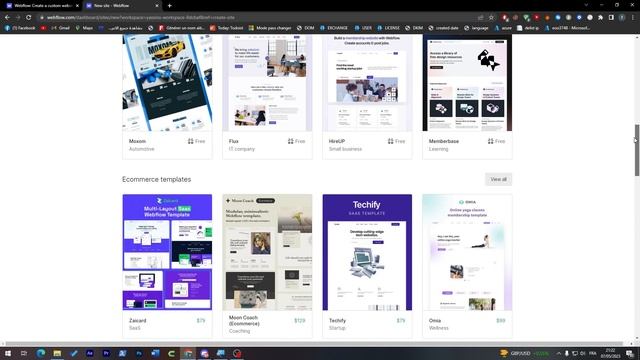640x360 pixels.
Task: Click the Techify template title
Action: 337,320
